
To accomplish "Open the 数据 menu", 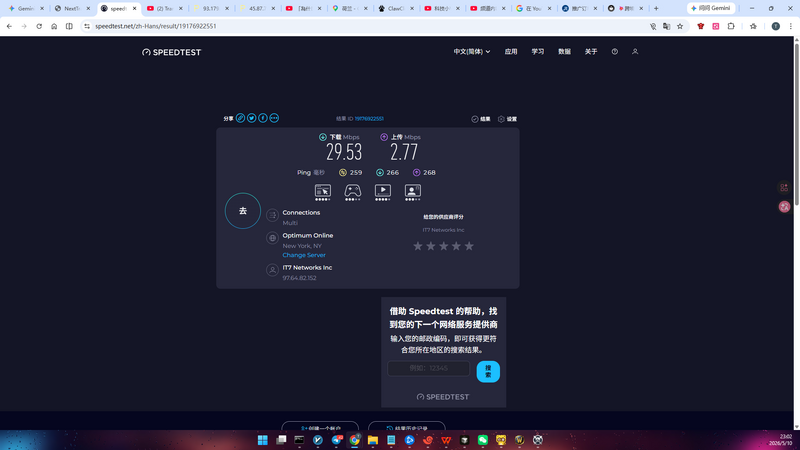I will 564,52.
